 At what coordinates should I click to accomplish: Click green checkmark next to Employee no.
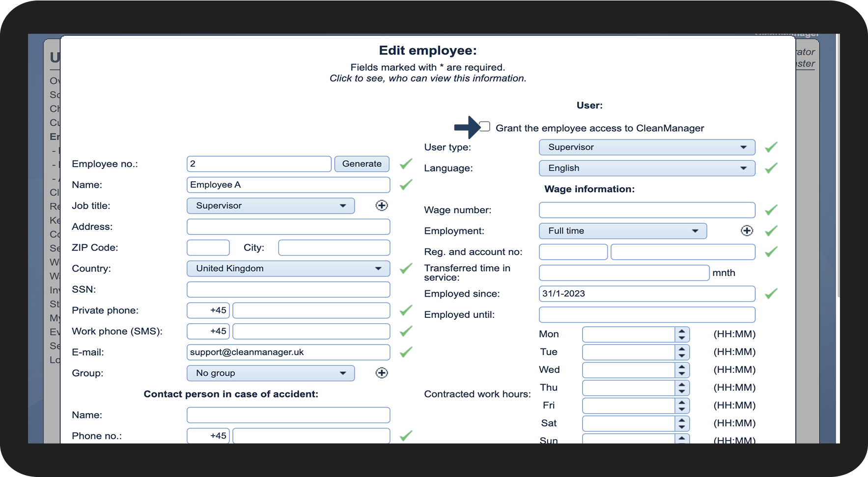pos(406,164)
